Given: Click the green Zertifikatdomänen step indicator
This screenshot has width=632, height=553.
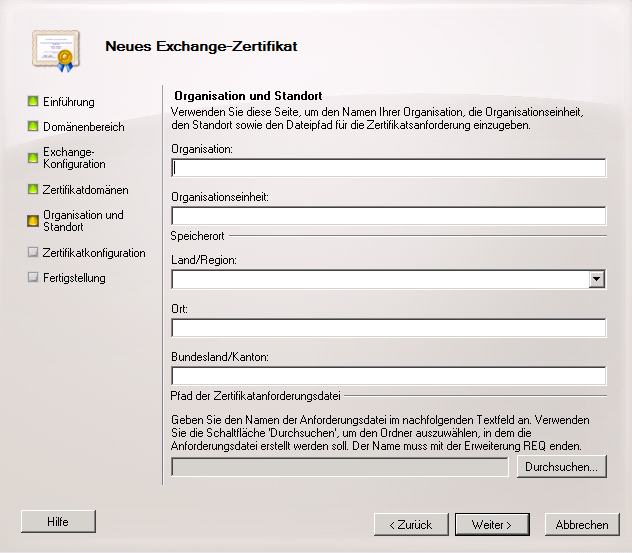Looking at the screenshot, I should click(33, 189).
